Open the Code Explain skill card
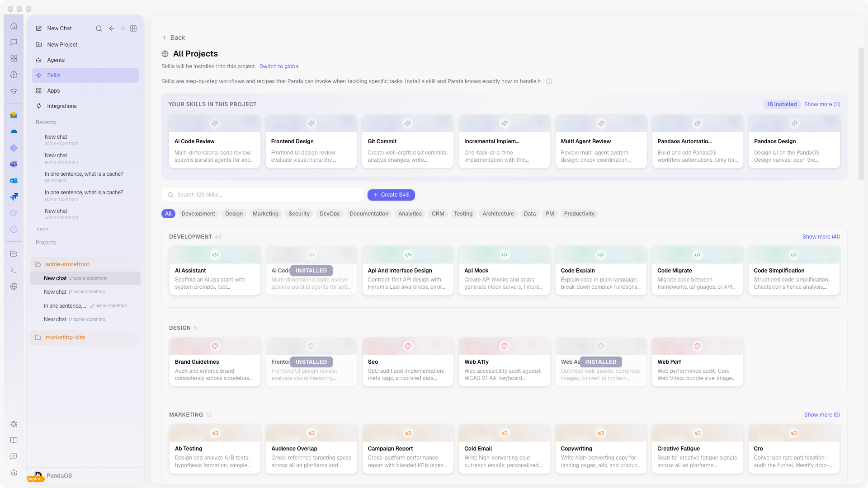The height and width of the screenshot is (488, 868). tap(601, 271)
